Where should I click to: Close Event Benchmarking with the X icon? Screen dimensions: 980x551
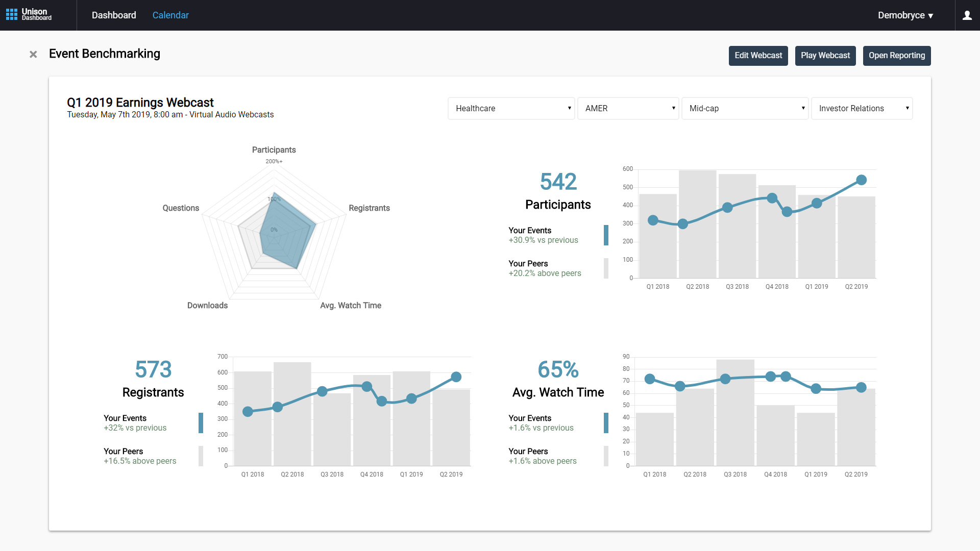[33, 54]
